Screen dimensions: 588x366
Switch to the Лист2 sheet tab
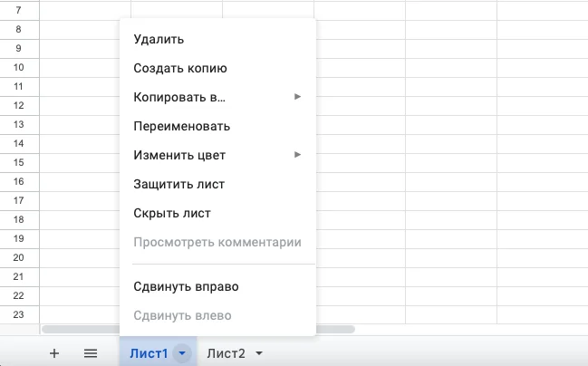point(227,353)
